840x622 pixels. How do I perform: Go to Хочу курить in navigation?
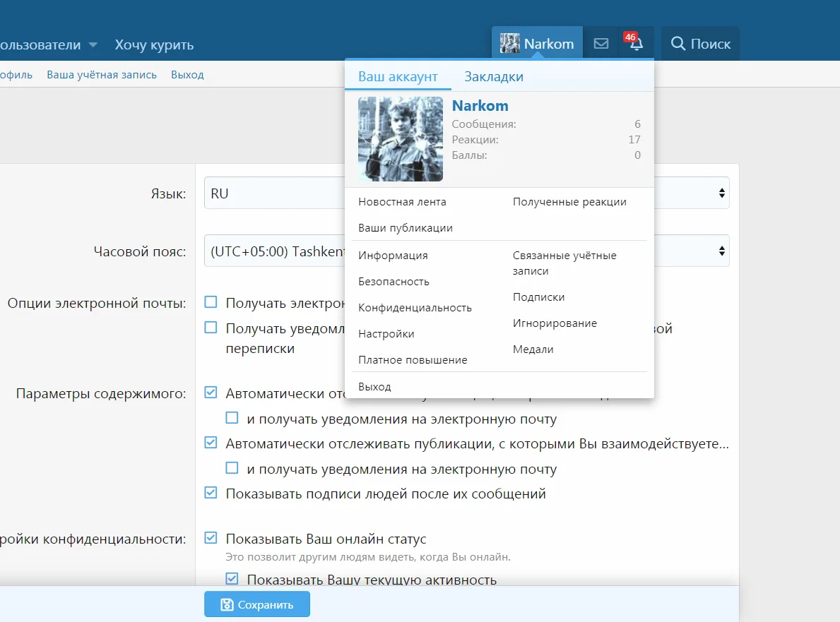[154, 45]
